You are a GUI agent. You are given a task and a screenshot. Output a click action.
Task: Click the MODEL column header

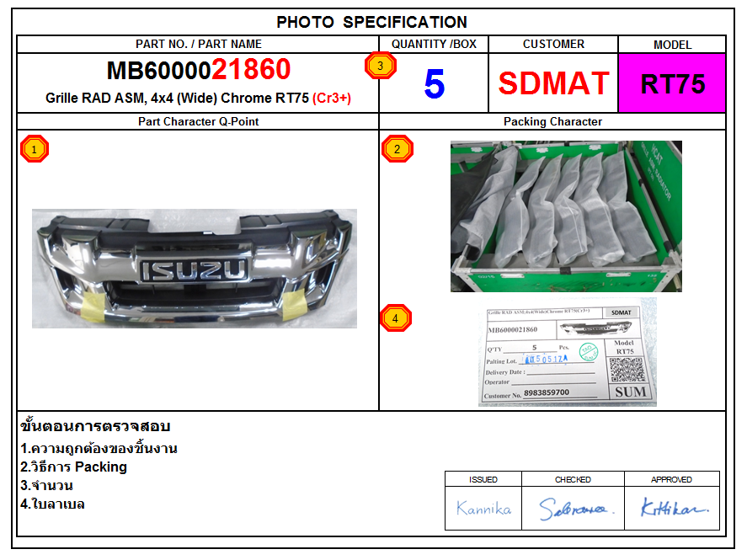pos(672,45)
